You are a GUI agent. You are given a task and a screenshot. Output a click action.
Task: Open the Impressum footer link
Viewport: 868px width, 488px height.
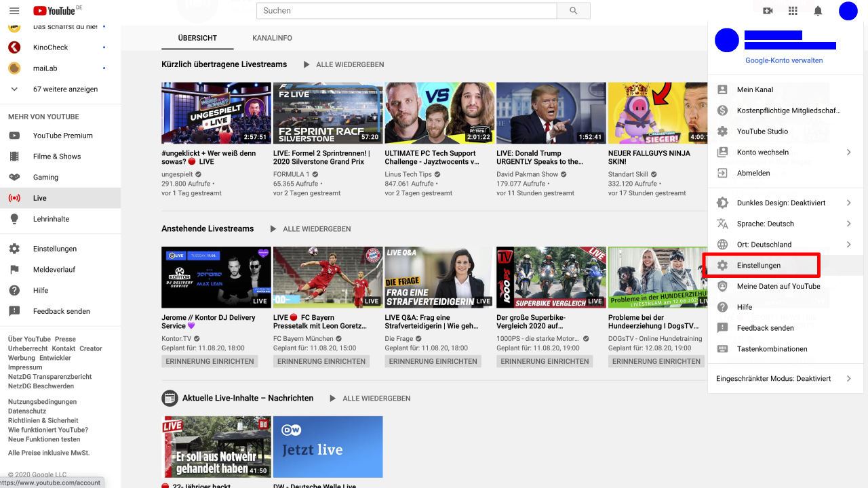click(25, 367)
